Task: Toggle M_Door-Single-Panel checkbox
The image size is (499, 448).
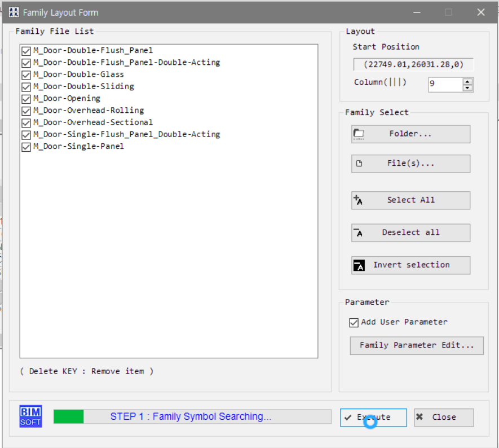Action: (x=26, y=147)
